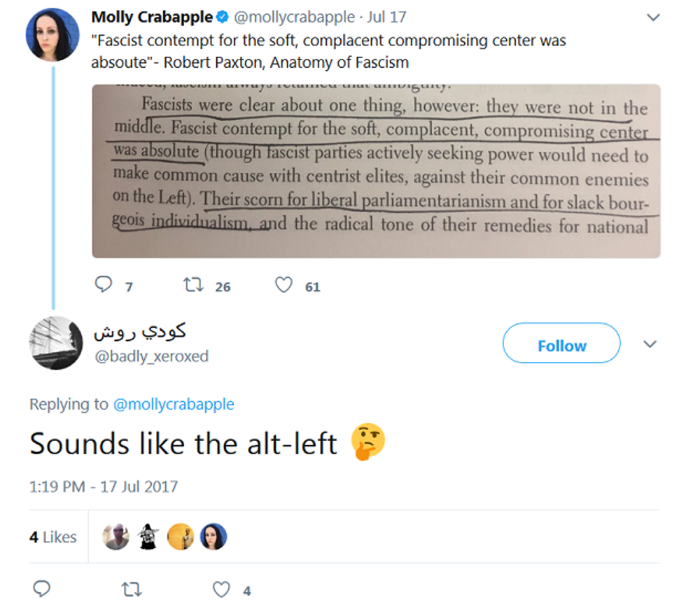Viewport: 686px width, 616px height.
Task: Like the 'Sounds like the alt-left' reply
Action: tap(221, 589)
